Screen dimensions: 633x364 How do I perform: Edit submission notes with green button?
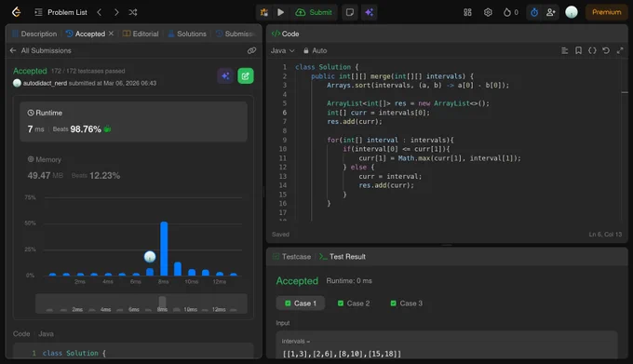tap(246, 75)
